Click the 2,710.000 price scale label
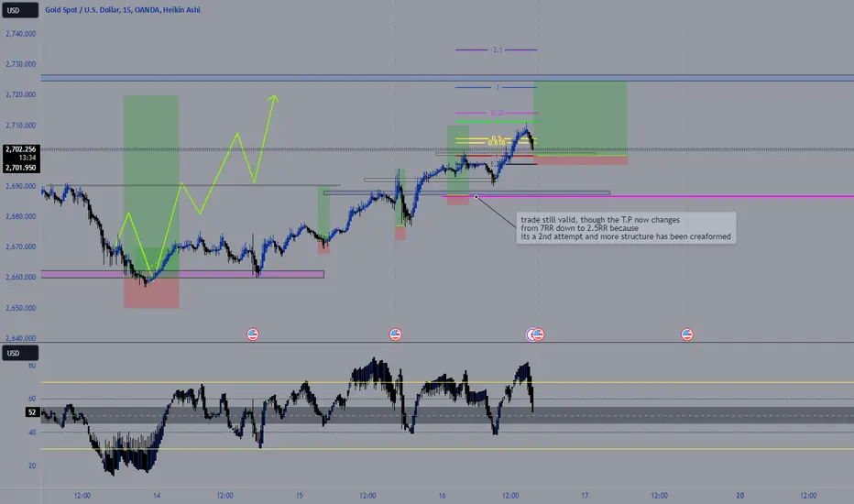This screenshot has width=854, height=504. click(21, 126)
